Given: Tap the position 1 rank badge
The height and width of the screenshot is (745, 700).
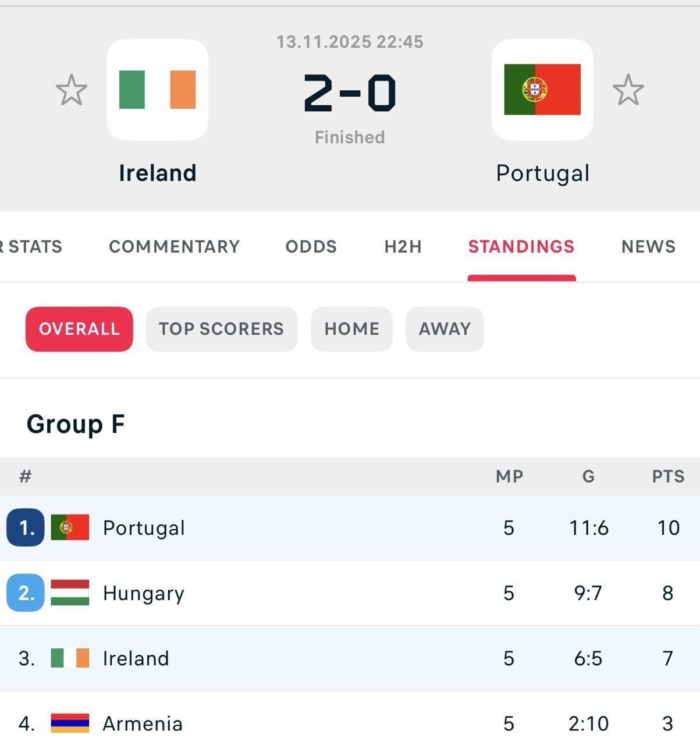Looking at the screenshot, I should click(26, 527).
